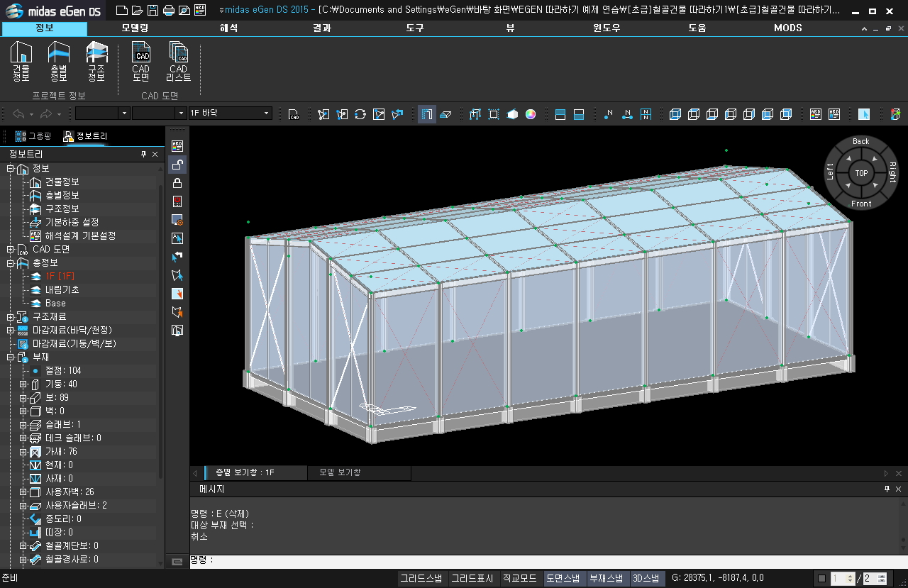Toggle 직교모드 ortho mode in status bar
The height and width of the screenshot is (588, 908).
(x=520, y=578)
